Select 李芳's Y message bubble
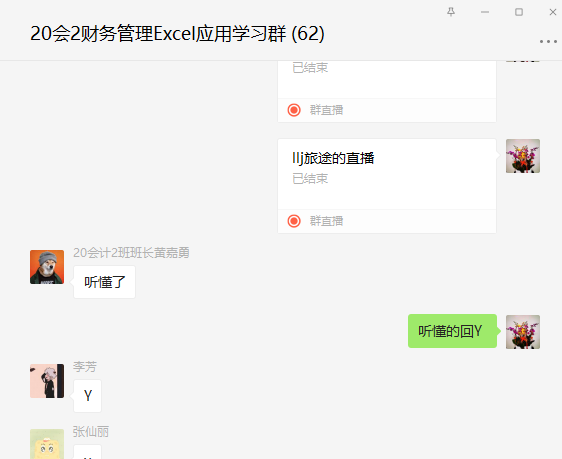The image size is (562, 459). 87,396
